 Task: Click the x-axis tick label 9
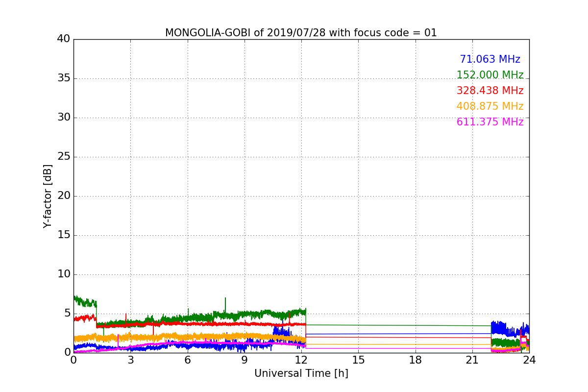pyautogui.click(x=245, y=360)
